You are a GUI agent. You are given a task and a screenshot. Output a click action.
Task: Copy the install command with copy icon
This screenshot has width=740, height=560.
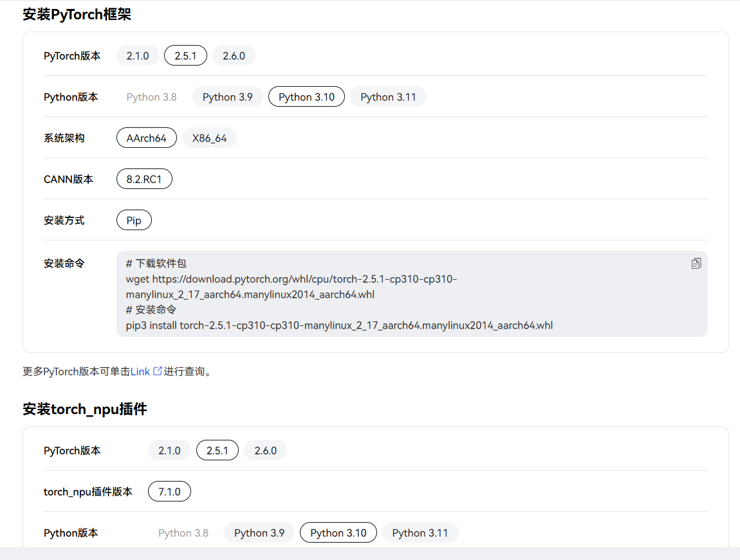coord(696,264)
